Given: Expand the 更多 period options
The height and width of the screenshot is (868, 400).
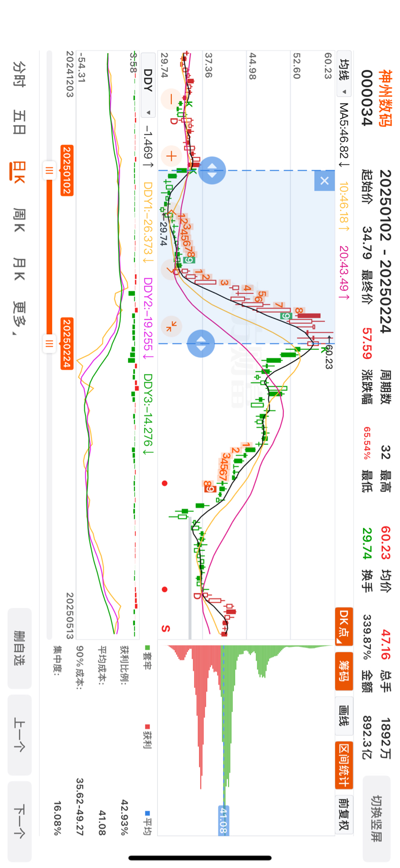Looking at the screenshot, I should click(x=19, y=318).
